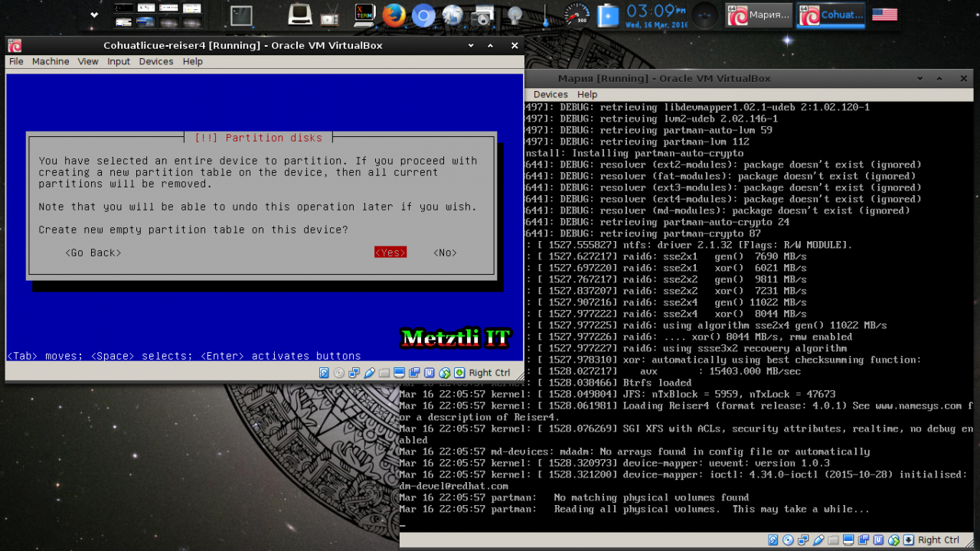Click hard disk icon in Мария status bar

point(773,540)
